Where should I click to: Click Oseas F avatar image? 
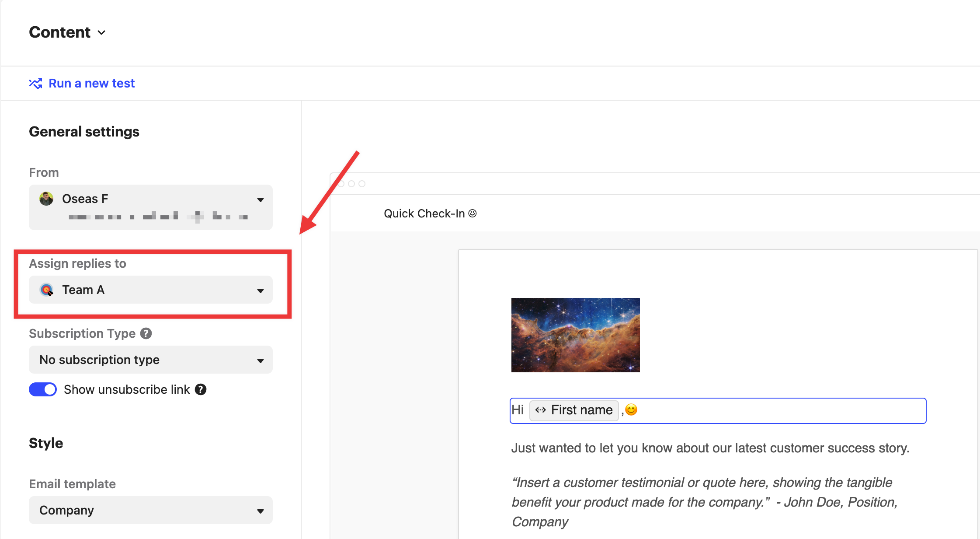(x=46, y=199)
